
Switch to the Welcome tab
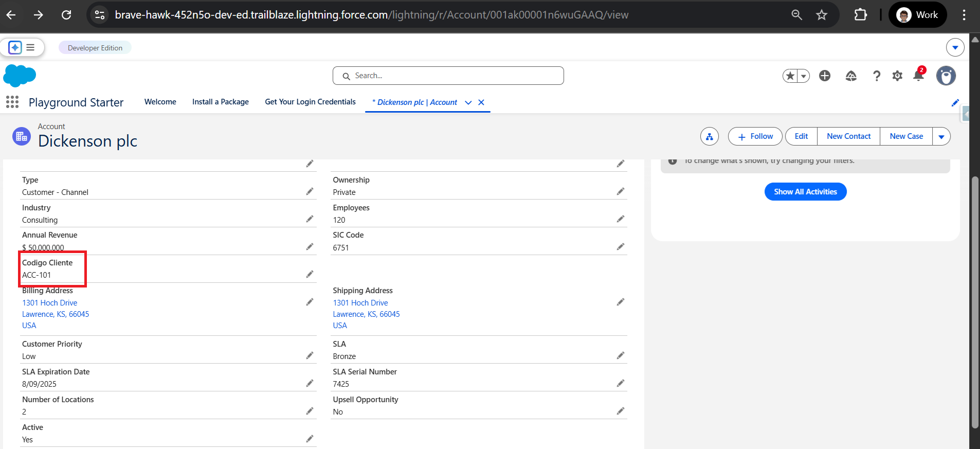click(x=160, y=102)
